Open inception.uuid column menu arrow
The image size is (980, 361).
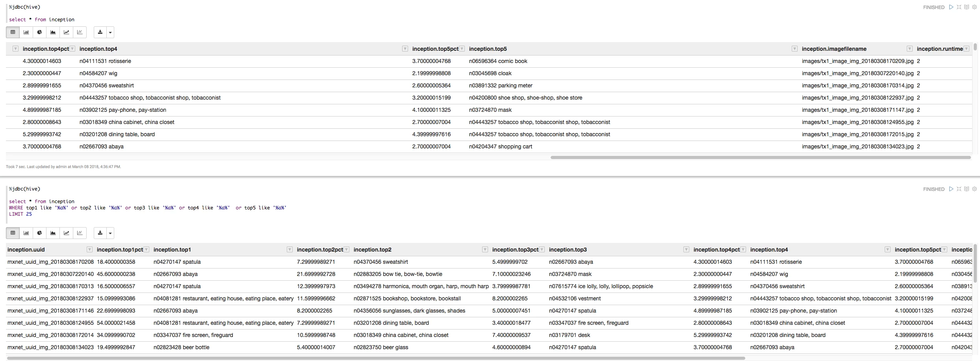click(x=89, y=250)
